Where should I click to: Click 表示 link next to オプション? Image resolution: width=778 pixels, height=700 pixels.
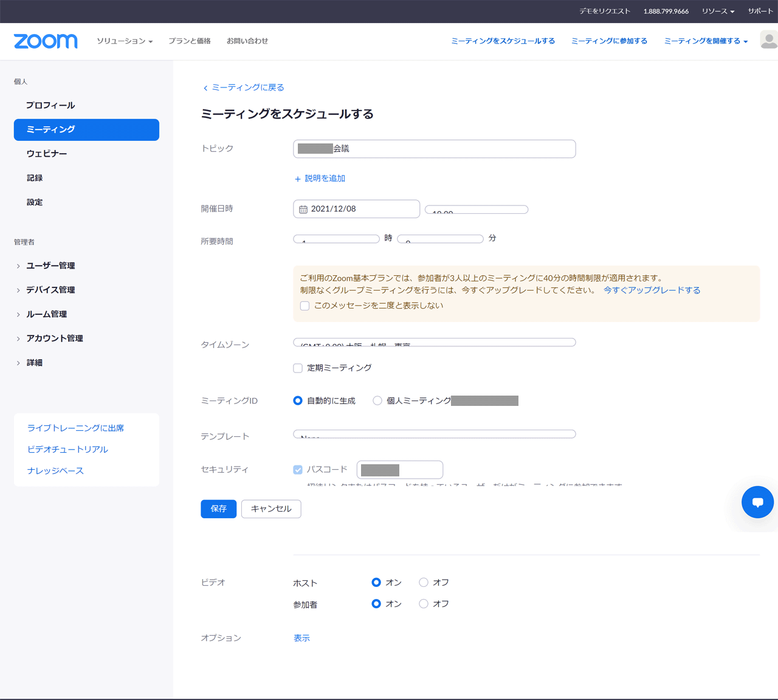tap(302, 638)
